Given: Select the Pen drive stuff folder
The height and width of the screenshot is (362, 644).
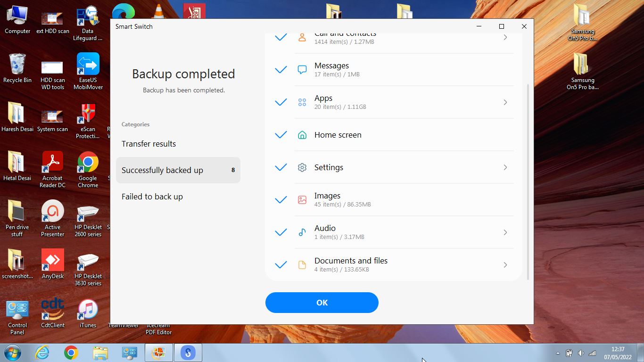Looking at the screenshot, I should coord(17,218).
